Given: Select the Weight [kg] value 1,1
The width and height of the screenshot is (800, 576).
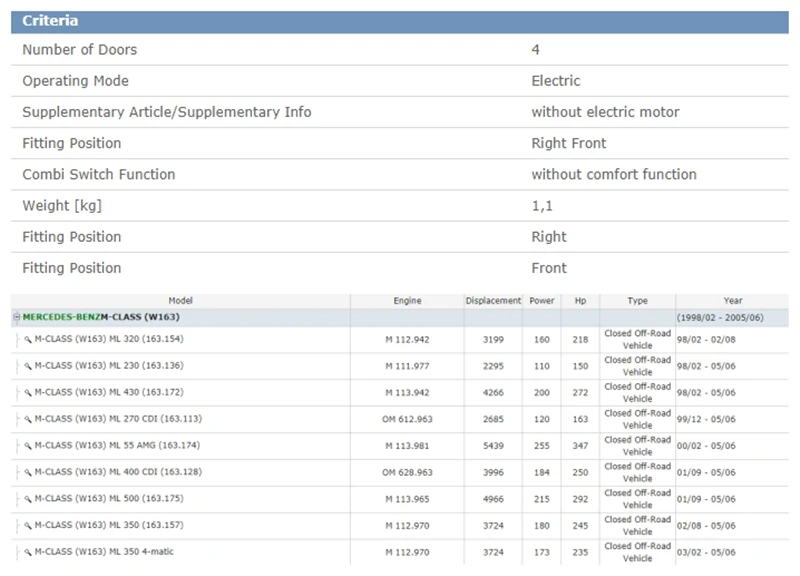Looking at the screenshot, I should pyautogui.click(x=542, y=206).
